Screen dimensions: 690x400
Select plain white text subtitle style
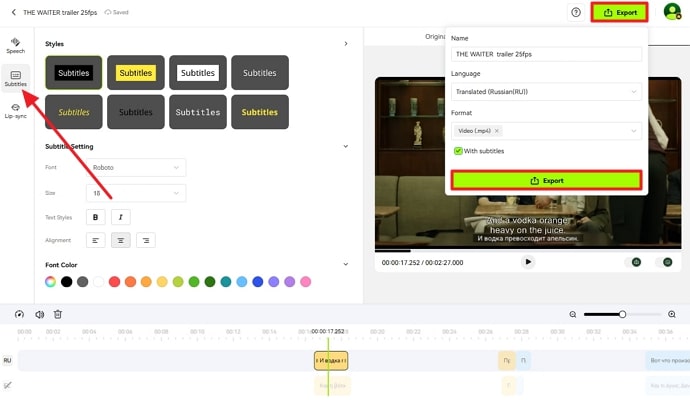point(260,73)
